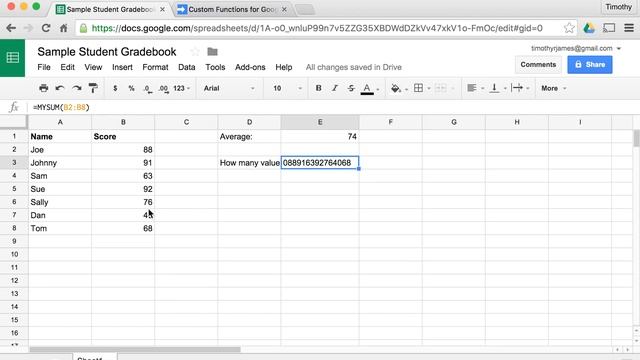Viewport: 640px width, 360px height.
Task: Click the Google Drive extension icon
Action: (589, 28)
